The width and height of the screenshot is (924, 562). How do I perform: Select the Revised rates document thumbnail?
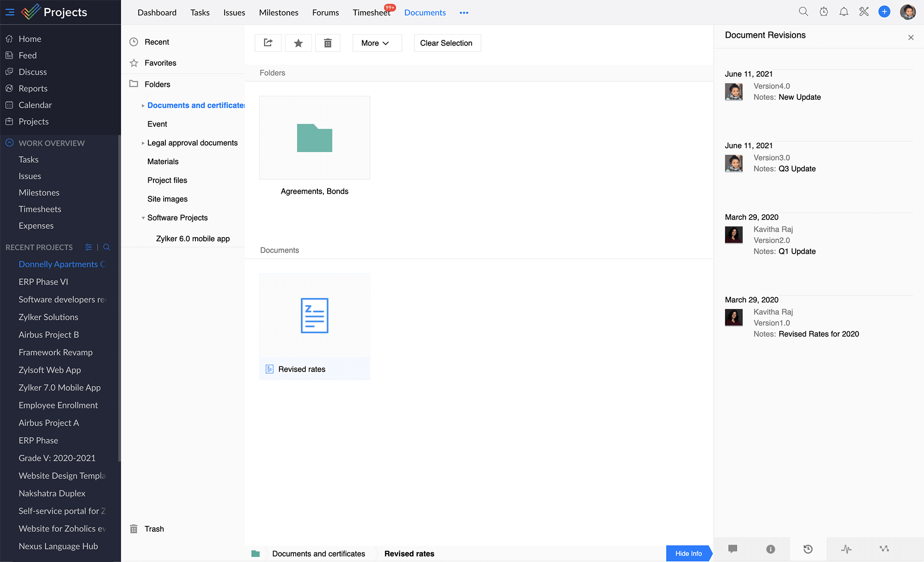click(314, 316)
